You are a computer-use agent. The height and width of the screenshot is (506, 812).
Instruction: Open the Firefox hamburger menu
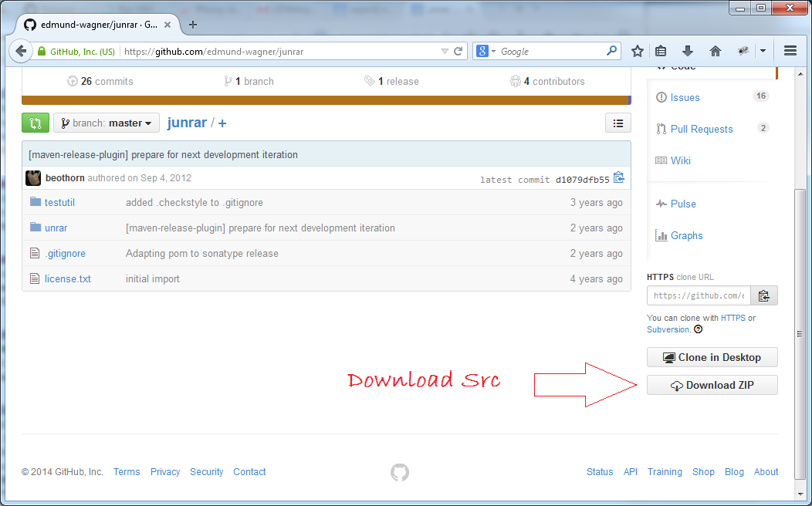click(790, 51)
